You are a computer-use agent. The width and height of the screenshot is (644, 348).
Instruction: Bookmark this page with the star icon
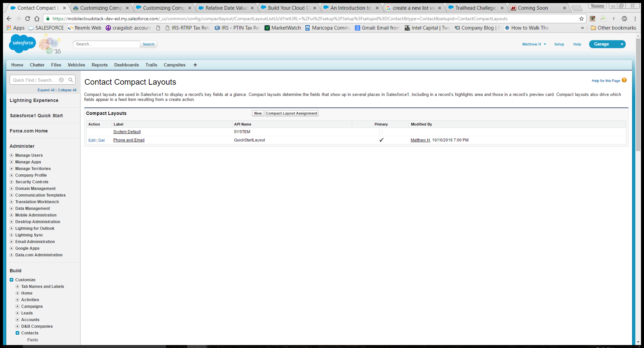tap(582, 19)
